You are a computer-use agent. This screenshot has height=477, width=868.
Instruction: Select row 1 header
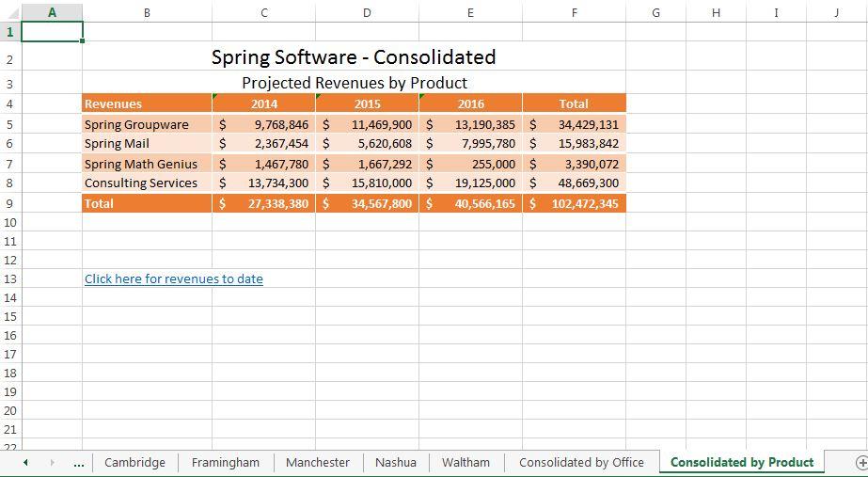10,32
